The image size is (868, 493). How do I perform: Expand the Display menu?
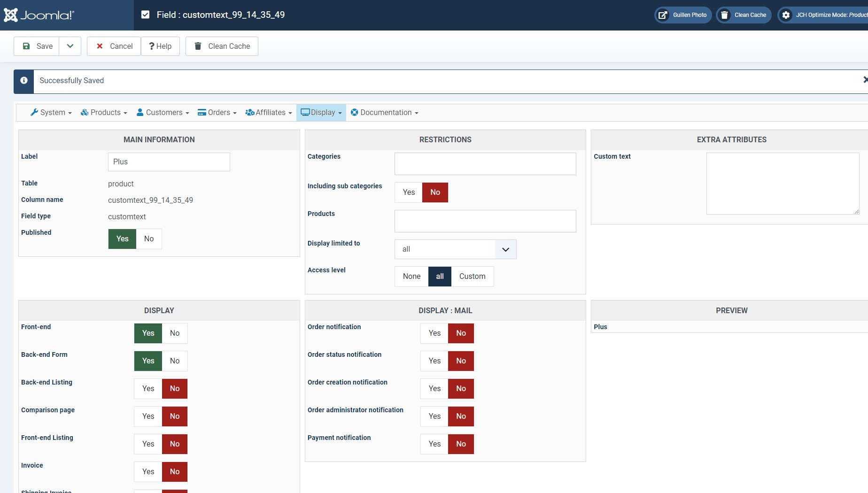click(321, 113)
